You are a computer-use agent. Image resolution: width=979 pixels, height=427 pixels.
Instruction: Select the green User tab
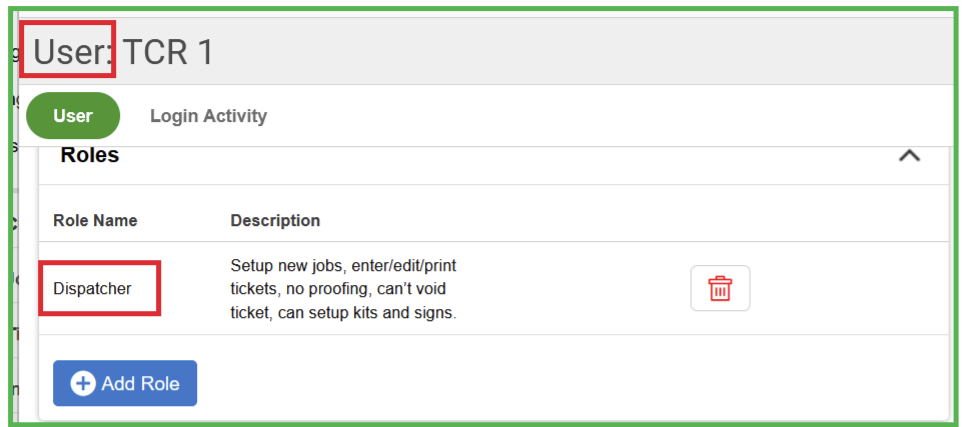tap(73, 116)
